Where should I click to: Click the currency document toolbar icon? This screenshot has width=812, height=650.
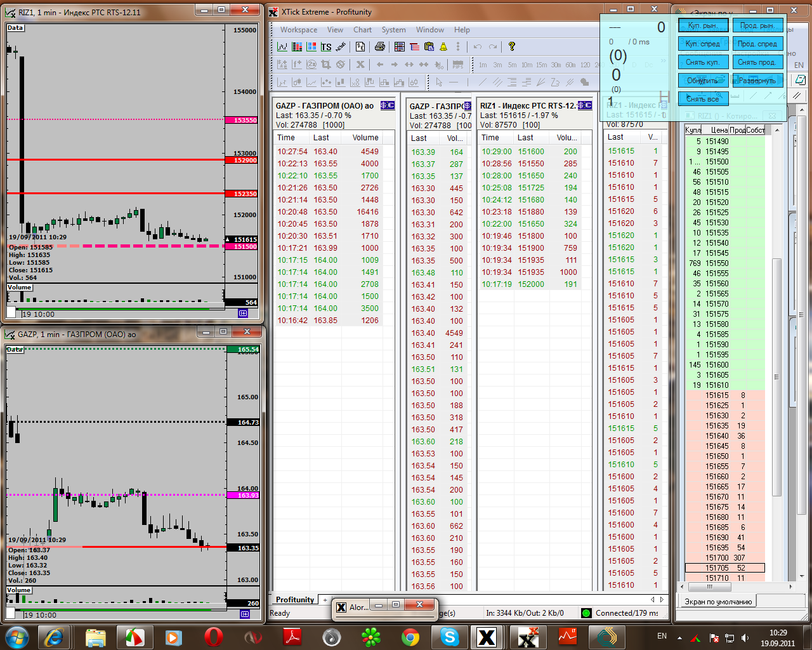click(360, 47)
